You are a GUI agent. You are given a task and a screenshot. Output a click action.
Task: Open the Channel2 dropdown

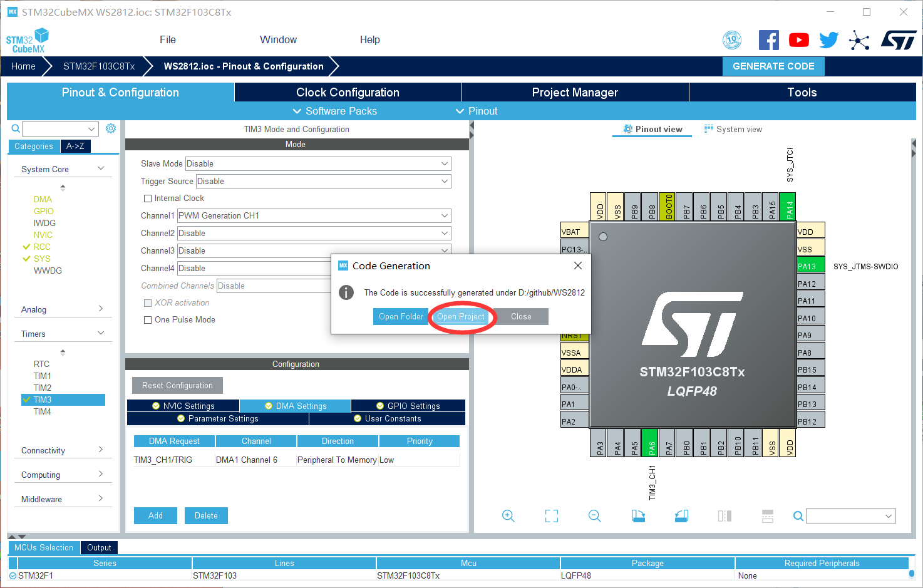coord(314,233)
